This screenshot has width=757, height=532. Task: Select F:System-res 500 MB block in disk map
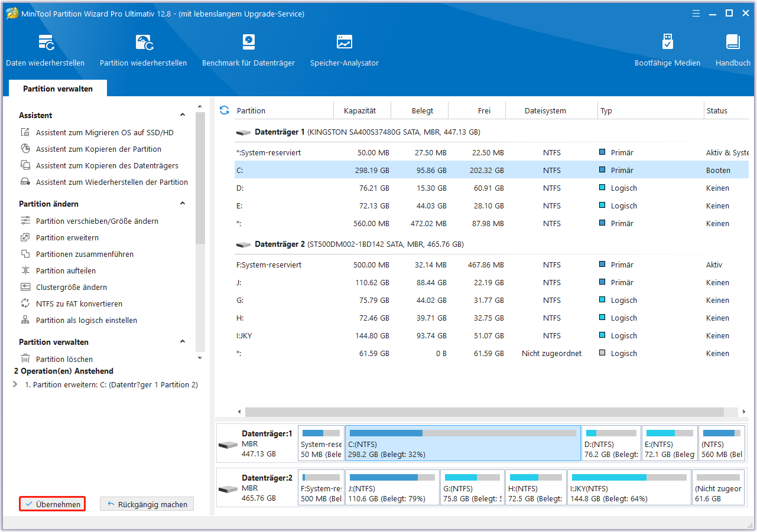coord(321,488)
